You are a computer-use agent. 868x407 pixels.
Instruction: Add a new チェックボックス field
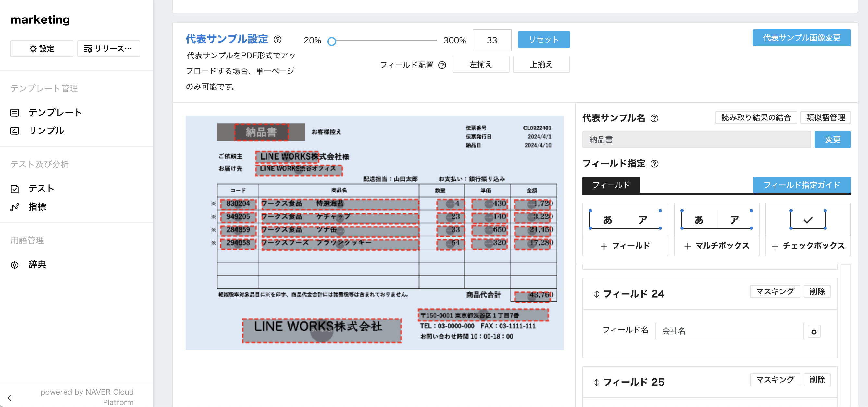[808, 246]
